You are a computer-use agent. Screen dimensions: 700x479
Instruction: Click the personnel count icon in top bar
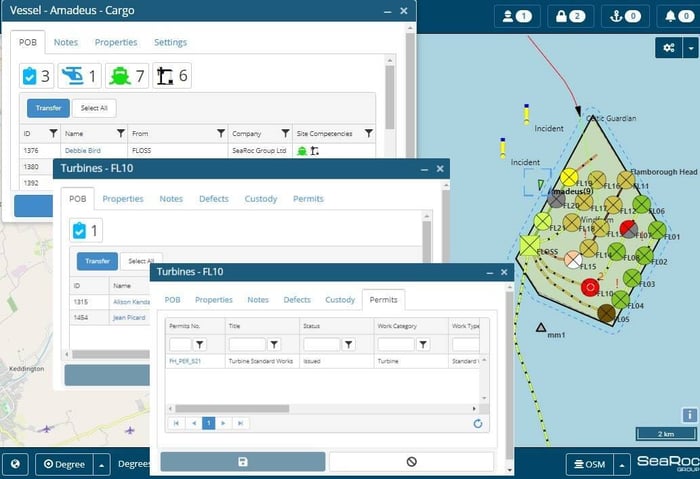point(517,17)
